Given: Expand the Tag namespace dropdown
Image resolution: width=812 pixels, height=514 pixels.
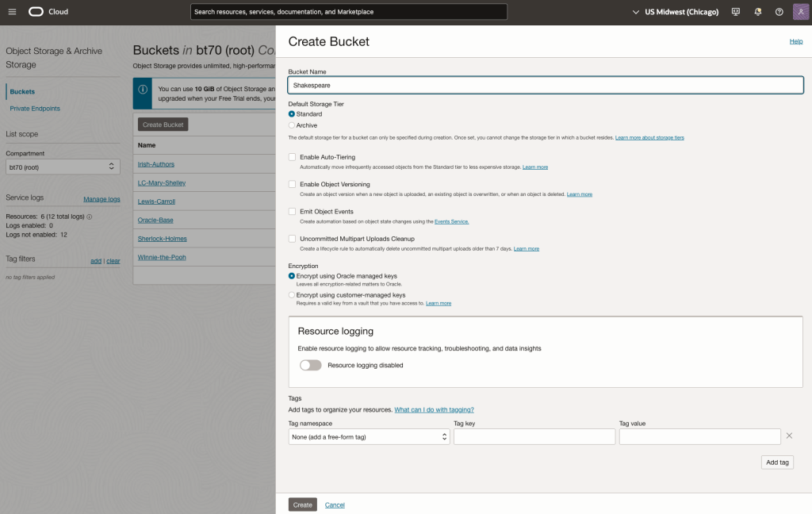Looking at the screenshot, I should click(x=369, y=437).
